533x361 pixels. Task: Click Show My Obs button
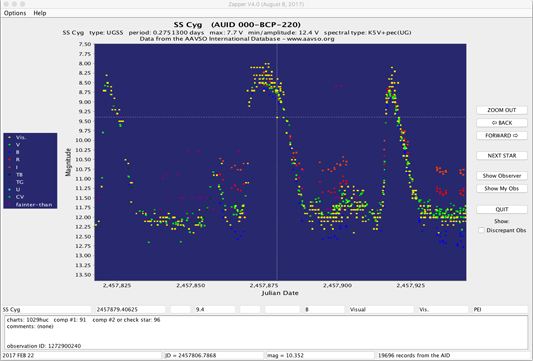(x=502, y=188)
